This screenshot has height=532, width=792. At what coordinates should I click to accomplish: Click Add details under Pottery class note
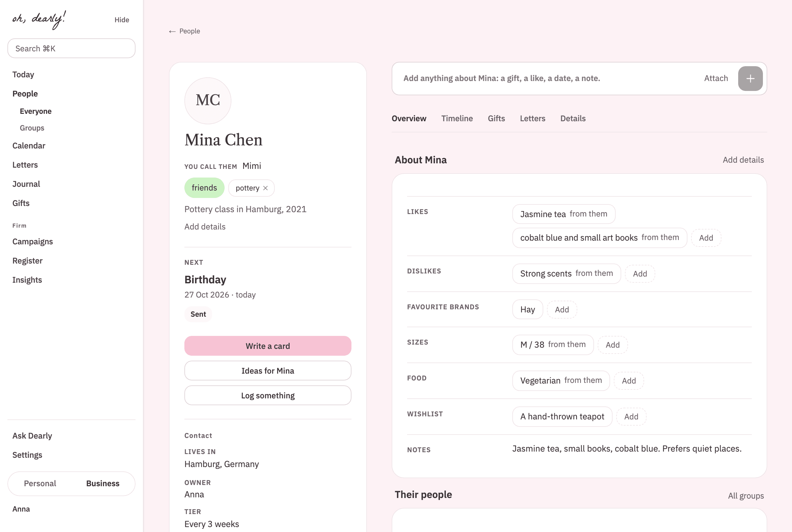pyautogui.click(x=204, y=227)
